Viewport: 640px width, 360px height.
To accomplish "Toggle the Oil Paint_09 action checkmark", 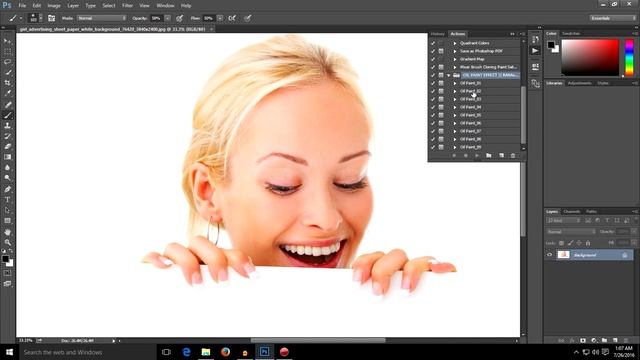I will pos(433,147).
